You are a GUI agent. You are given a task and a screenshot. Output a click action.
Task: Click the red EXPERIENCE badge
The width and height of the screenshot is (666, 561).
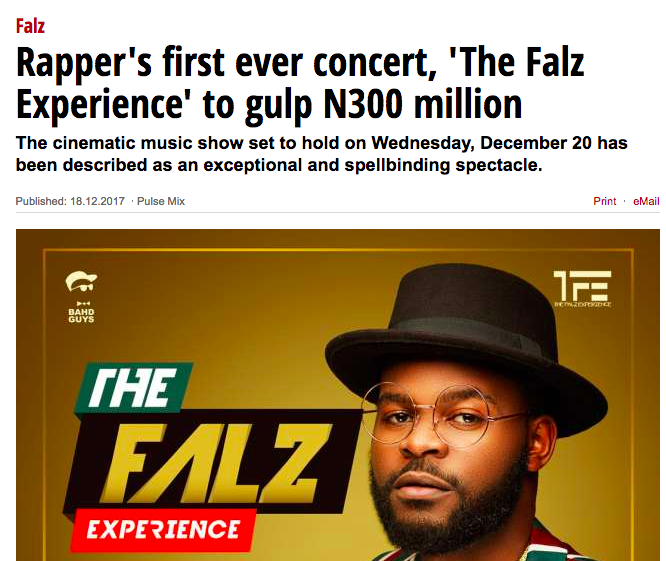click(164, 529)
